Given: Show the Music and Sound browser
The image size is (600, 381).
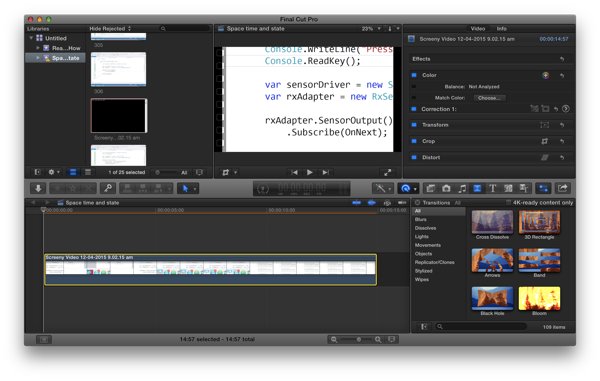Looking at the screenshot, I should [x=462, y=188].
